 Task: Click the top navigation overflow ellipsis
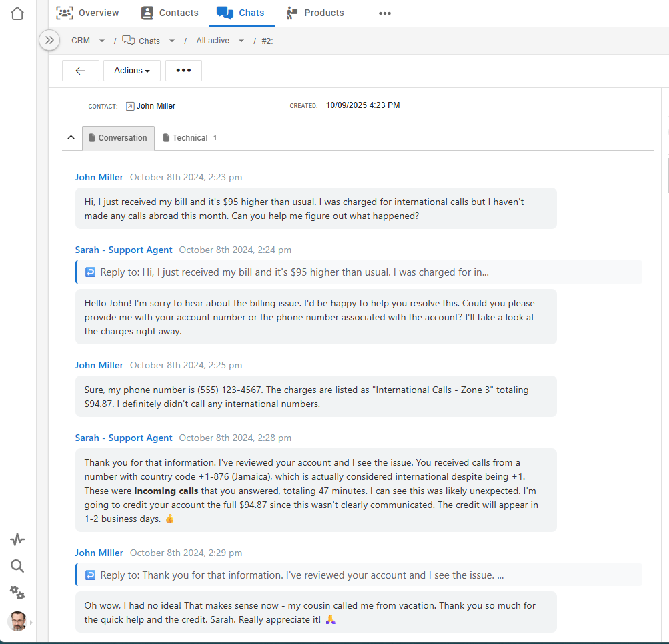point(385,13)
